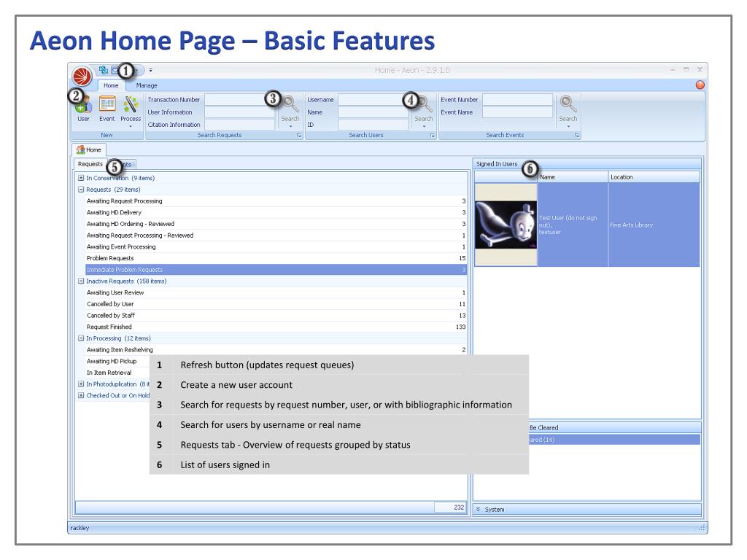Screen dimensions: 747x560
Task: Select Awaiting HD Delivery queue
Action: (x=276, y=212)
